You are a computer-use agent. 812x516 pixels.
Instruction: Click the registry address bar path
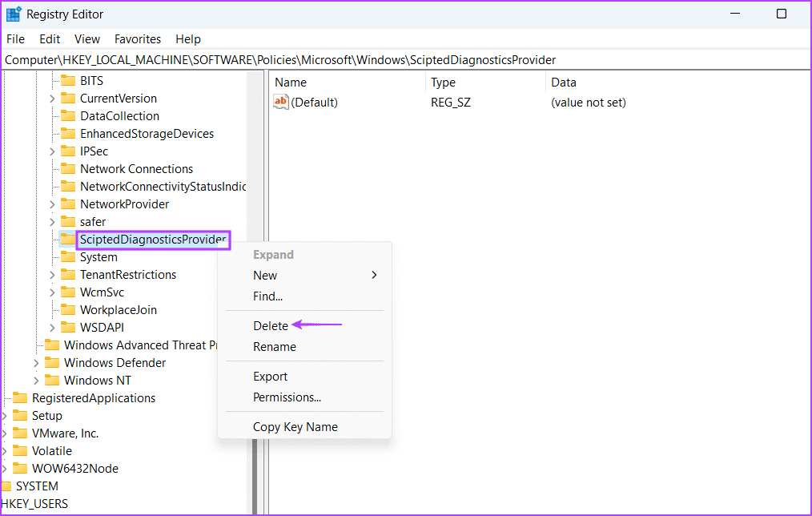pyautogui.click(x=280, y=60)
